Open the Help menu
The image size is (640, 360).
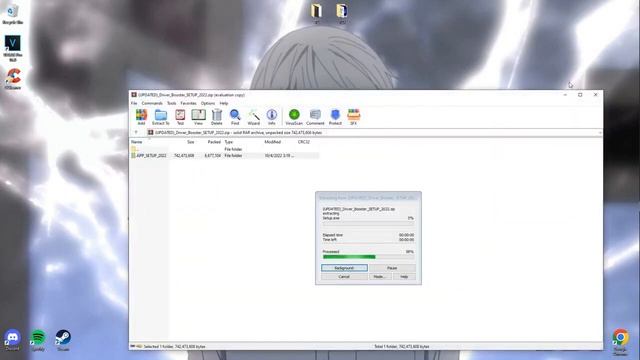tap(224, 103)
